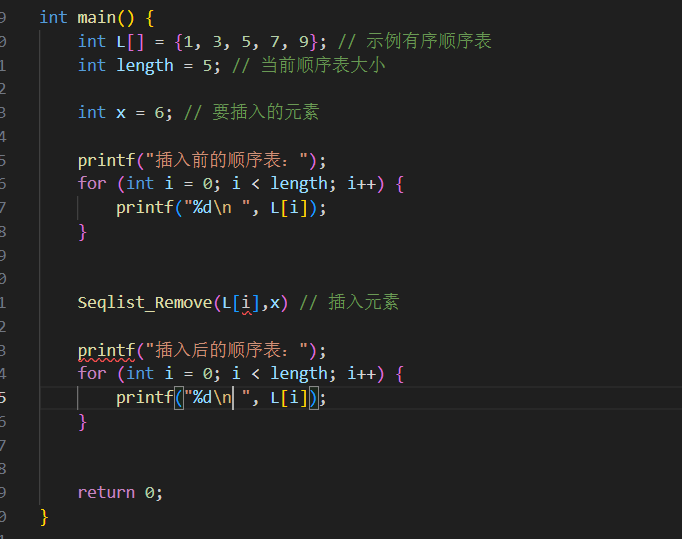
Task: Click the Seqlist_Remove function call
Action: click(144, 302)
